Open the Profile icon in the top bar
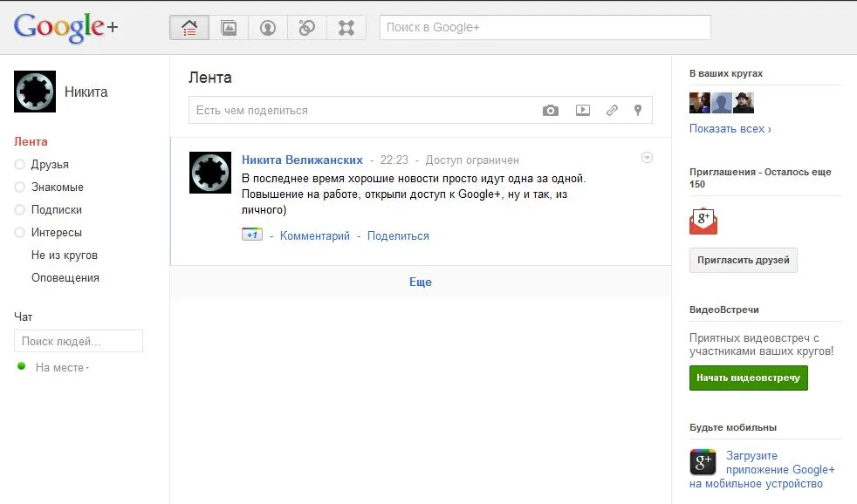Screen dimensions: 857x504 click(268, 27)
